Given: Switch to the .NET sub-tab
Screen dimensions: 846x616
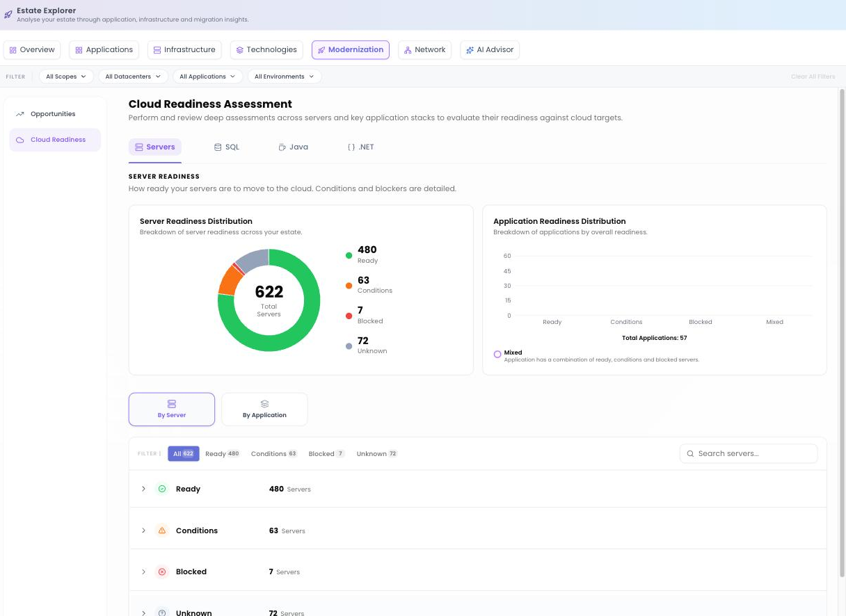Looking at the screenshot, I should 360,147.
